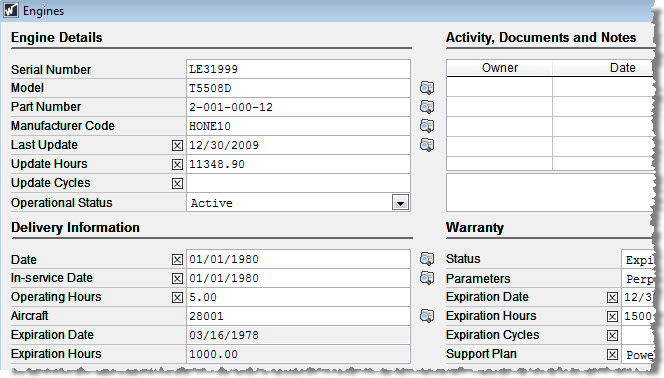Click the Delivery Date field 01/01/1980
Image resolution: width=664 pixels, height=378 pixels.
(298, 259)
